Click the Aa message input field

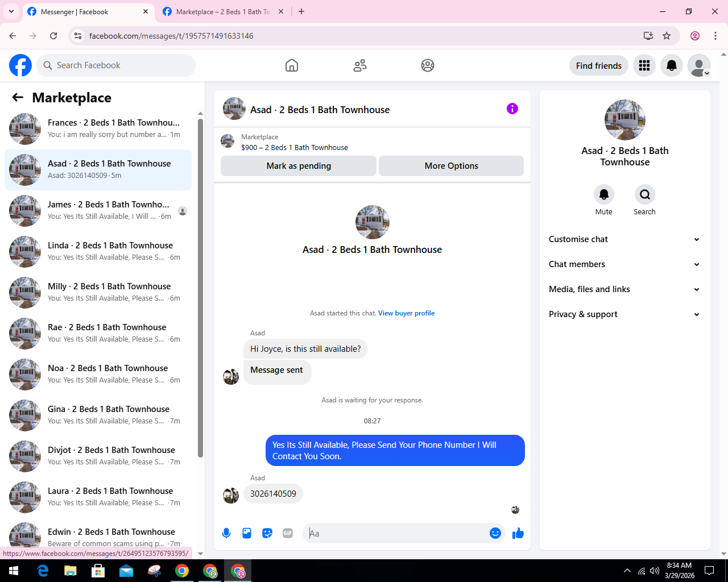(x=397, y=533)
